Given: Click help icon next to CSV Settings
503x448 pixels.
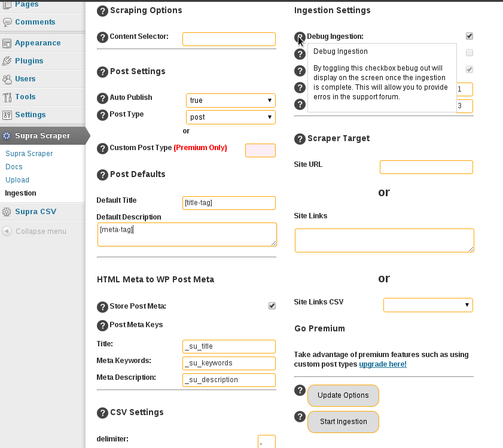Looking at the screenshot, I should 102,413.
